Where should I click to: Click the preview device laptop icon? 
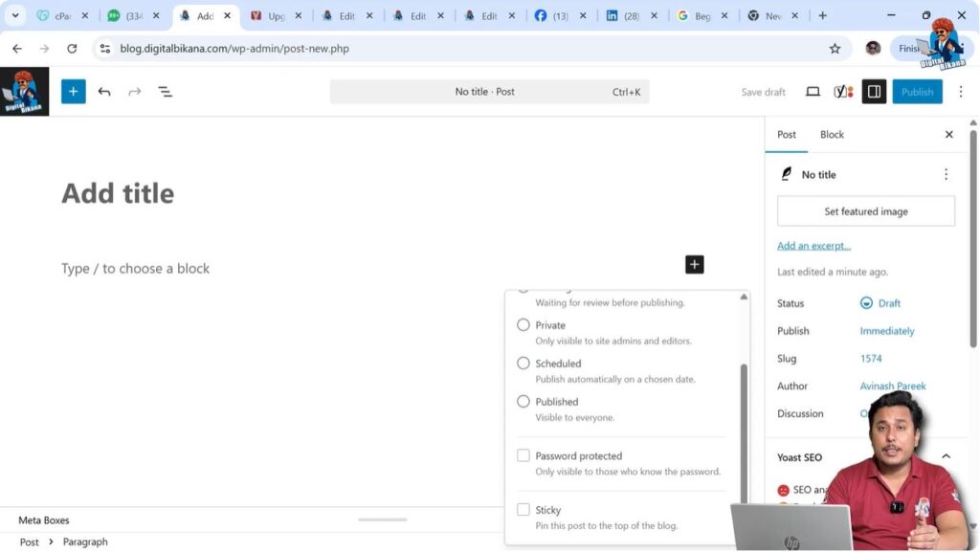pos(813,92)
